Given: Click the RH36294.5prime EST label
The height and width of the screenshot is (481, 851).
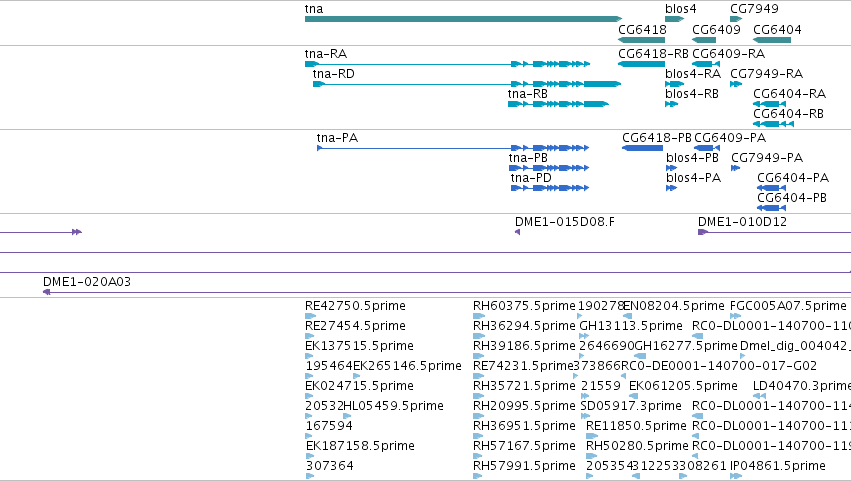Looking at the screenshot, I should pyautogui.click(x=524, y=326).
